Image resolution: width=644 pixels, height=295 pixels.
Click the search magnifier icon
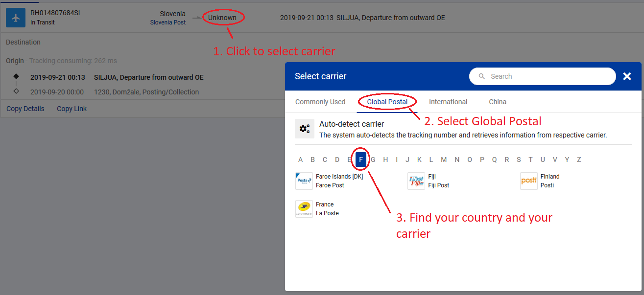[482, 76]
